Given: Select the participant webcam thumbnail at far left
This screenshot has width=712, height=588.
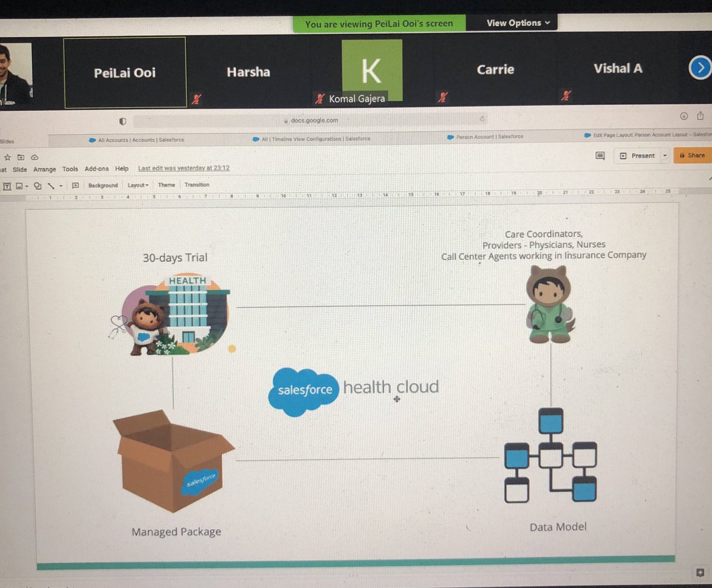Looking at the screenshot, I should pyautogui.click(x=15, y=75).
